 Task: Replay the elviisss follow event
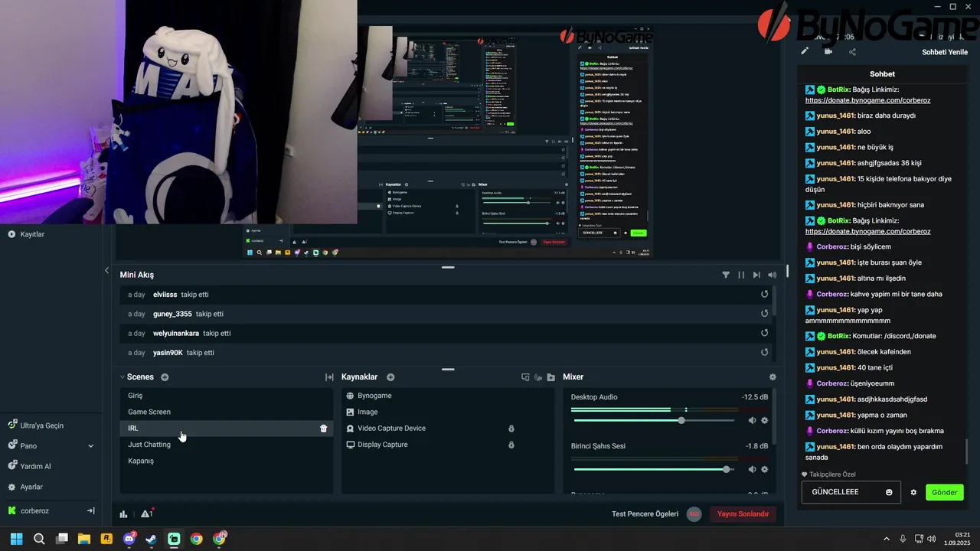[764, 295]
